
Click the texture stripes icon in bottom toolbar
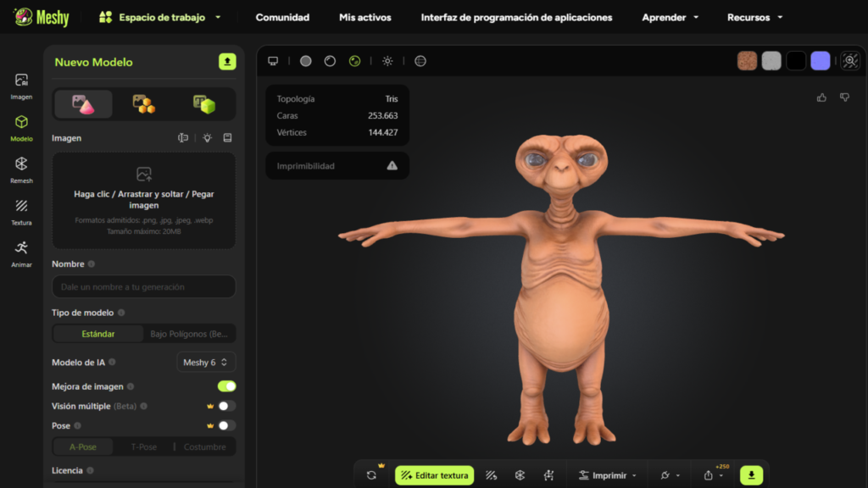pos(492,475)
